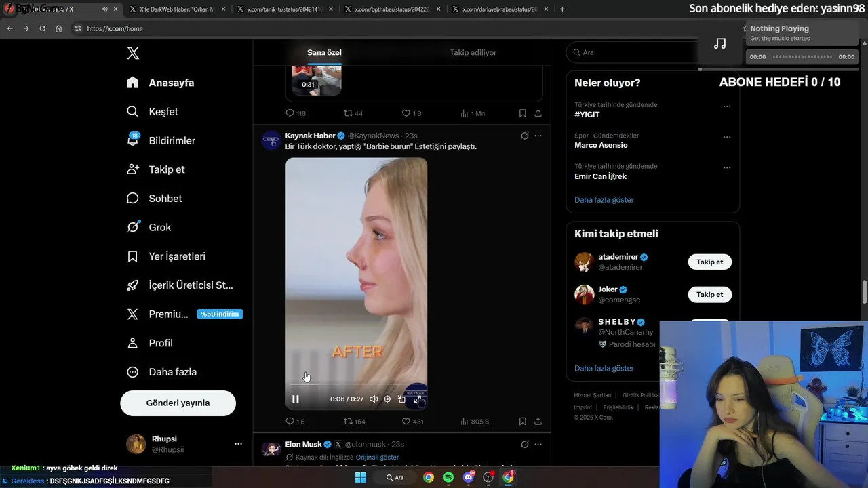868x488 pixels.
Task: Reply to Kaynak Haber post with 1 B
Action: coord(296,422)
